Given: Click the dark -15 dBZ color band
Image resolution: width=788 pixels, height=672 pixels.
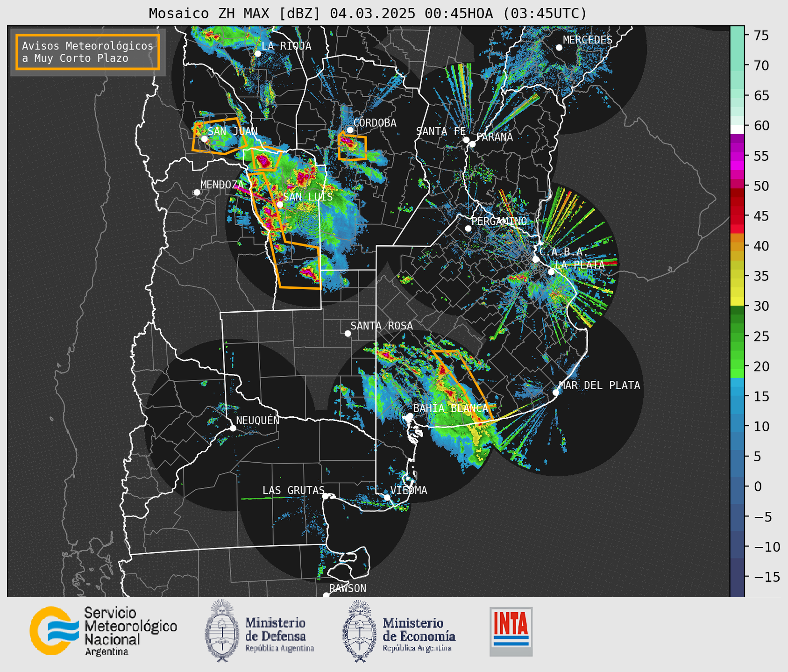Looking at the screenshot, I should [737, 577].
